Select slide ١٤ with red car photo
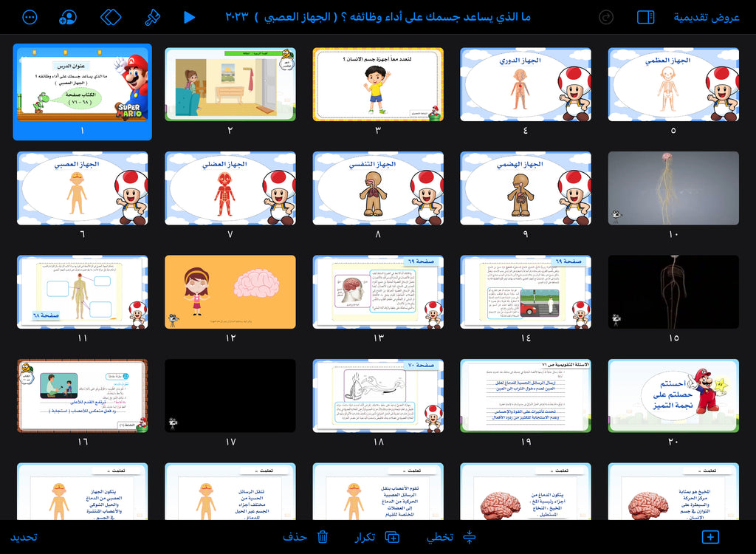Image resolution: width=756 pixels, height=554 pixels. click(526, 292)
